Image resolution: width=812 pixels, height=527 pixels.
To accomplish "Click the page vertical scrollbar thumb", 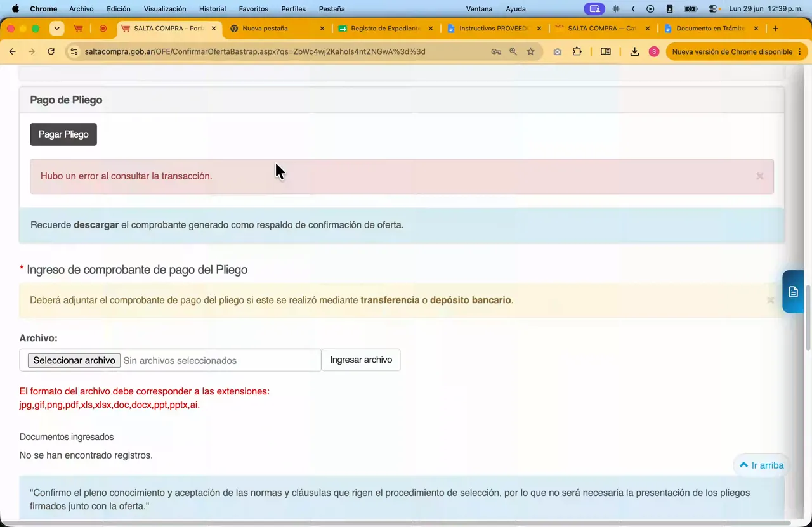I will pos(808,317).
